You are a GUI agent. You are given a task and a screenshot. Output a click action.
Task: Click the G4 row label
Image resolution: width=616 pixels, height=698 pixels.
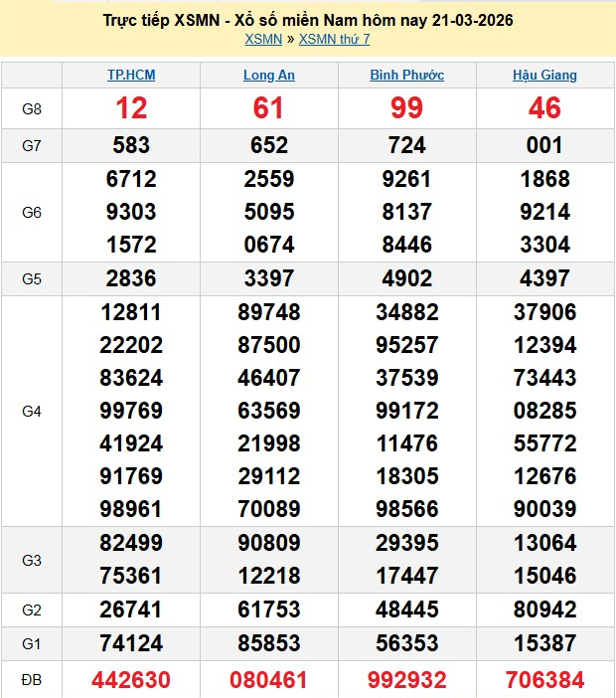(x=32, y=411)
